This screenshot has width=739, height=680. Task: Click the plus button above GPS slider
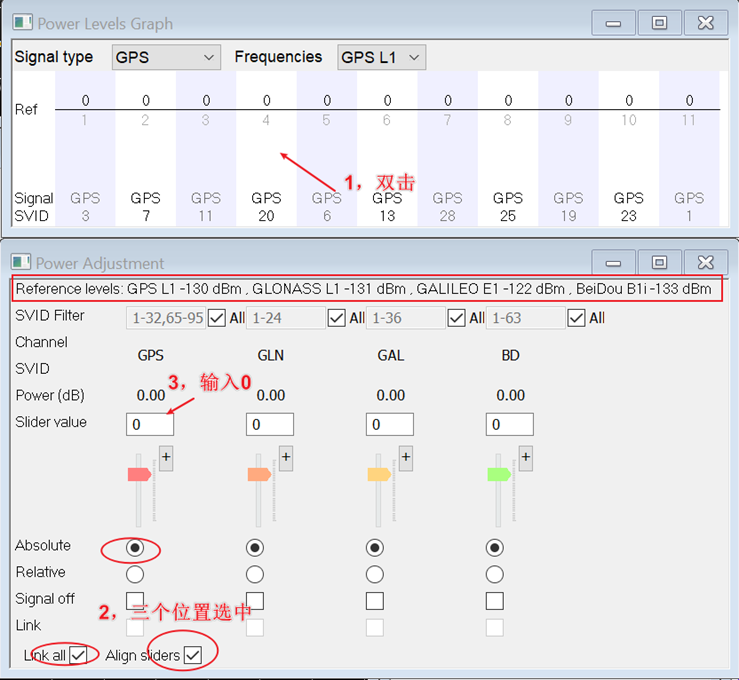click(x=165, y=458)
